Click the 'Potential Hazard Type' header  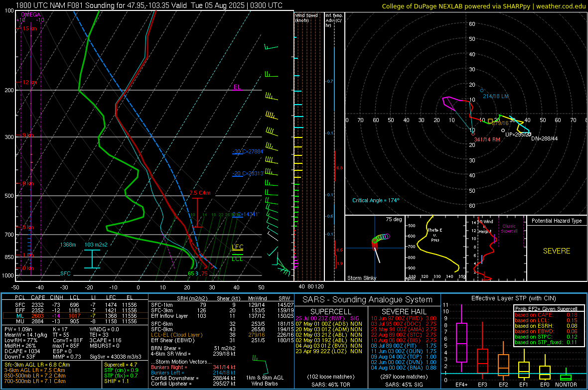557,221
